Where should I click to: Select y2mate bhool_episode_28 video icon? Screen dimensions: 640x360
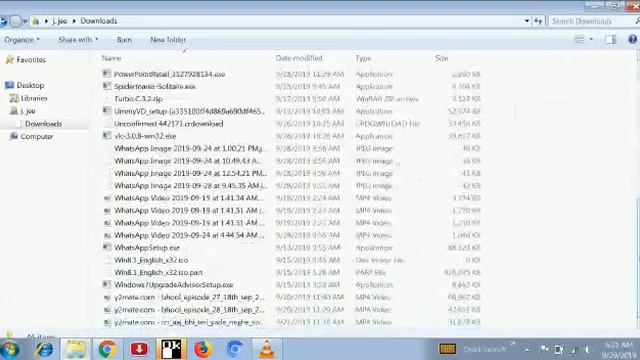tap(107, 310)
